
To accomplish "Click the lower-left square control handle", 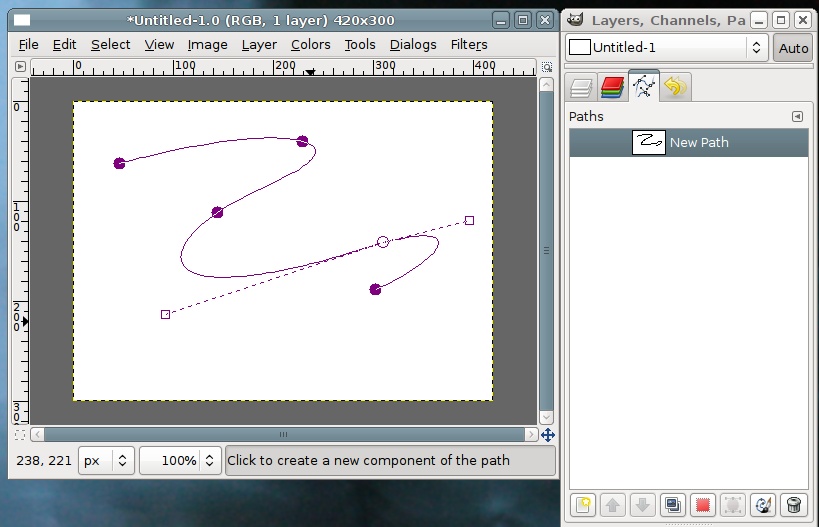I will click(x=165, y=314).
